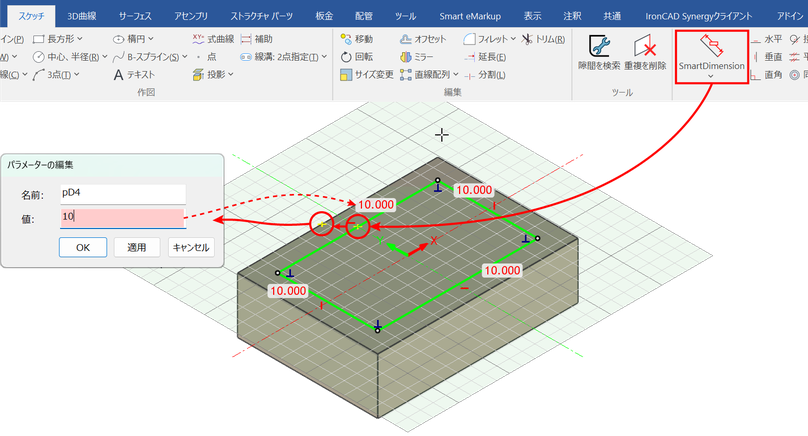Select the 線溝: 2点指定 slot tool
808x436 pixels.
tap(279, 57)
